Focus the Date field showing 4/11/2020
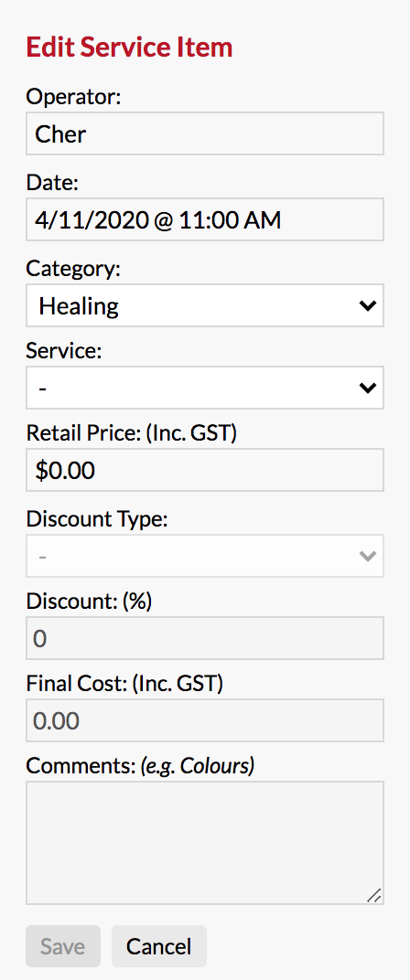 point(205,219)
